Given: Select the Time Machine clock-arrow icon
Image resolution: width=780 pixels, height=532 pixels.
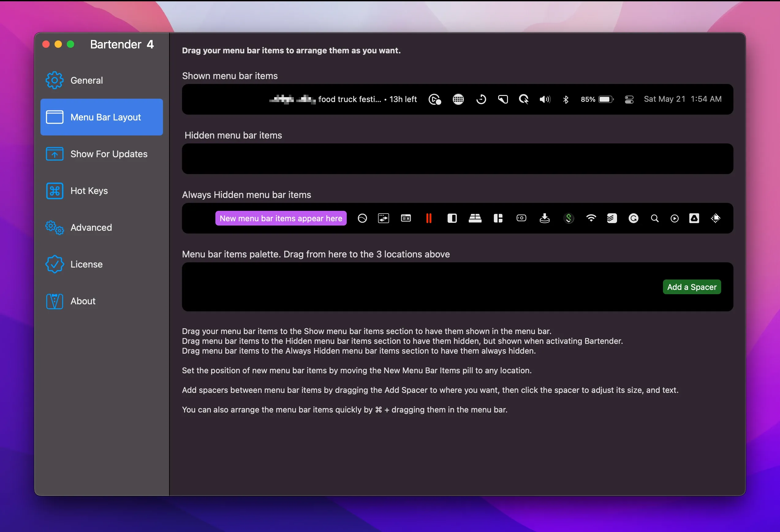Looking at the screenshot, I should pyautogui.click(x=481, y=99).
